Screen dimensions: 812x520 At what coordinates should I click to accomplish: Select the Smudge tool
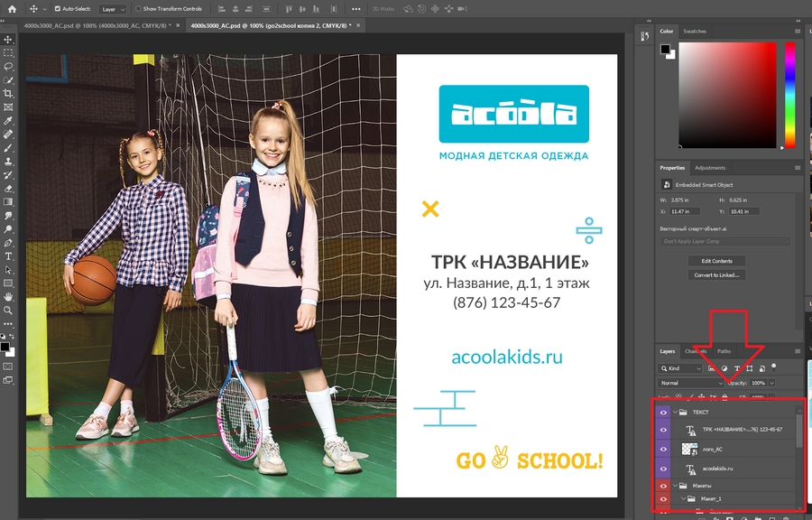(x=8, y=216)
